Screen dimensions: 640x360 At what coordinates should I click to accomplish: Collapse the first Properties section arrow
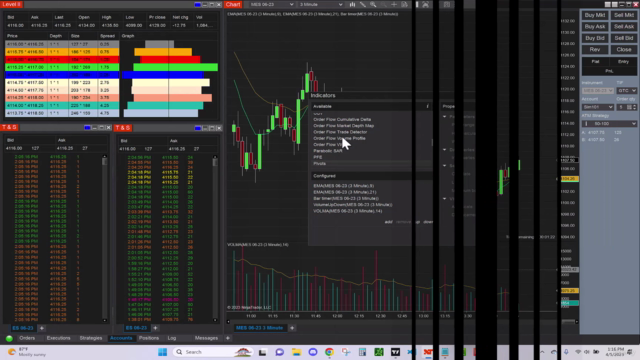tap(444, 117)
